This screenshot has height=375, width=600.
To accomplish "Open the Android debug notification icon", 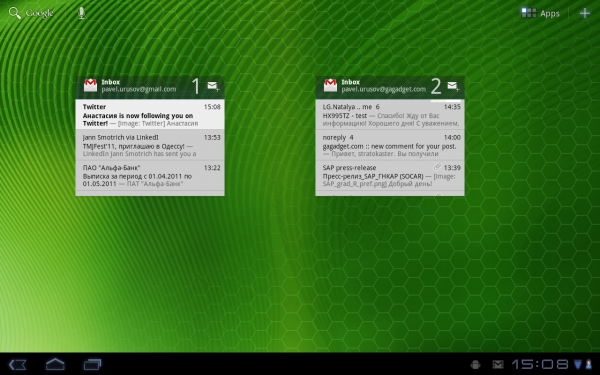I will click(476, 364).
